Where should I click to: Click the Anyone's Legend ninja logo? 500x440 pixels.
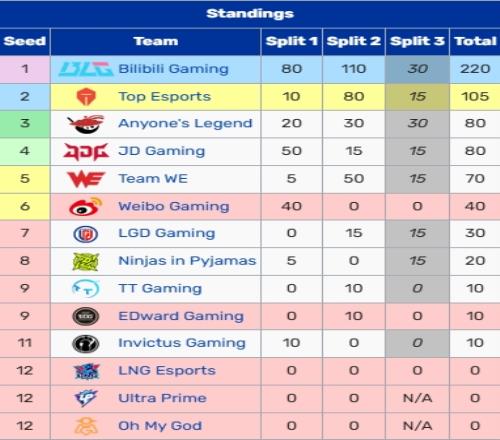tap(86, 124)
